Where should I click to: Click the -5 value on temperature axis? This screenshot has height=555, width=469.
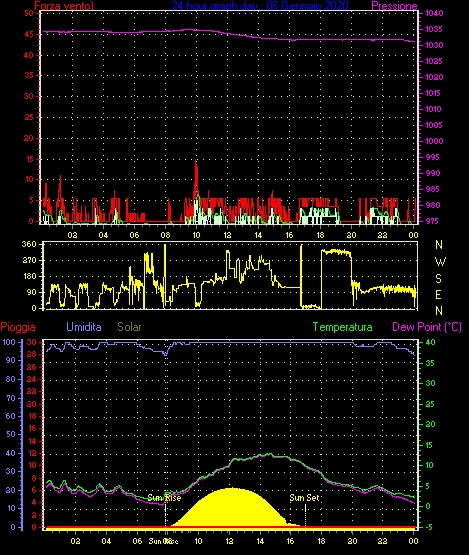(x=429, y=527)
